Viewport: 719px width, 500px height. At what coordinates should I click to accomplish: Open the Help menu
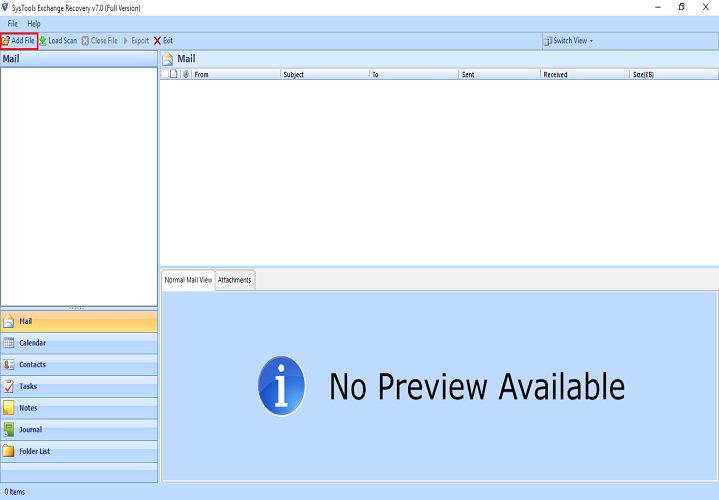pos(34,24)
